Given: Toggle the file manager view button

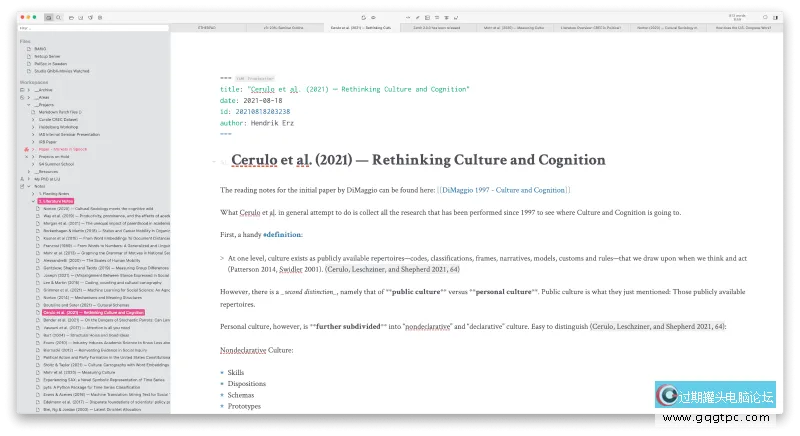Looking at the screenshot, I should (48, 17).
